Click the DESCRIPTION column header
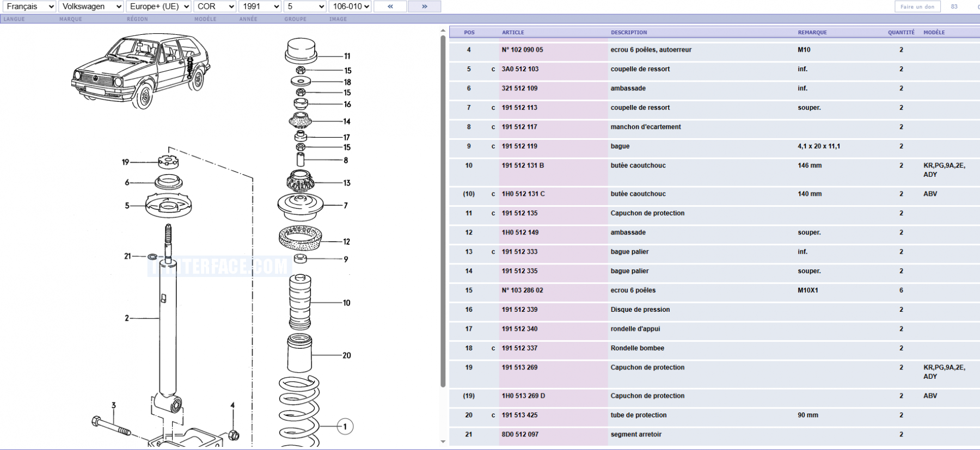 click(x=629, y=33)
